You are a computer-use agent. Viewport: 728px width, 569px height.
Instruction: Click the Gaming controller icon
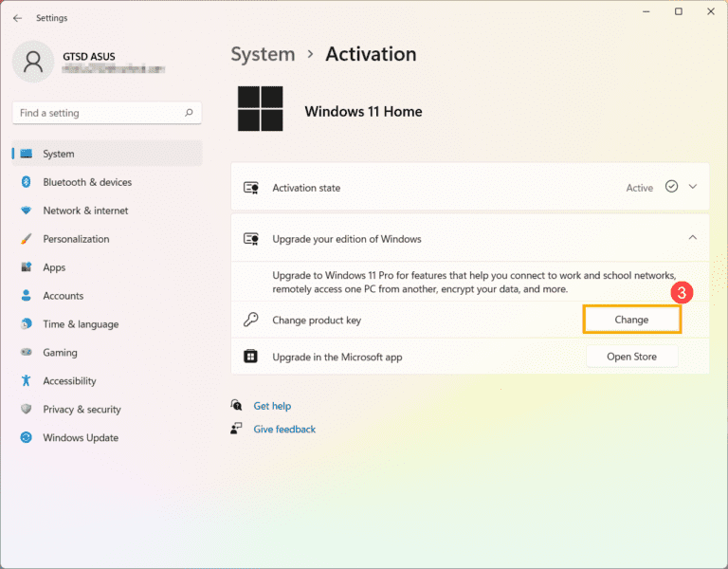point(27,352)
